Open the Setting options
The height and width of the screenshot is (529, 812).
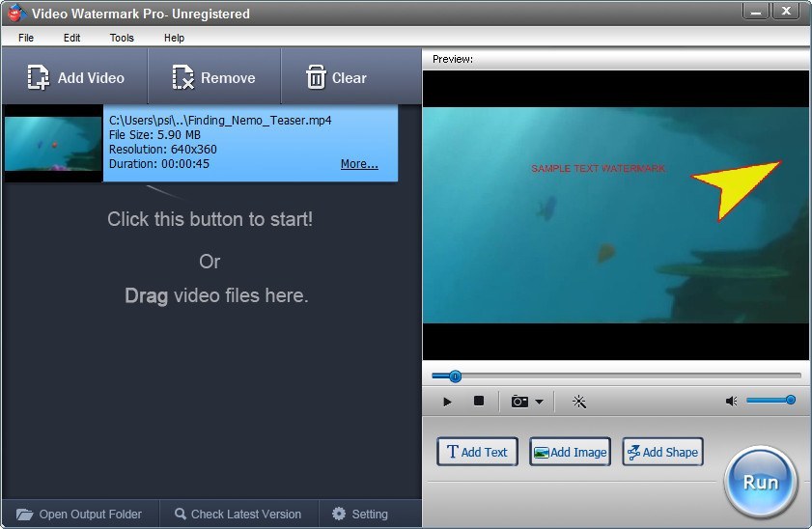coord(360,514)
